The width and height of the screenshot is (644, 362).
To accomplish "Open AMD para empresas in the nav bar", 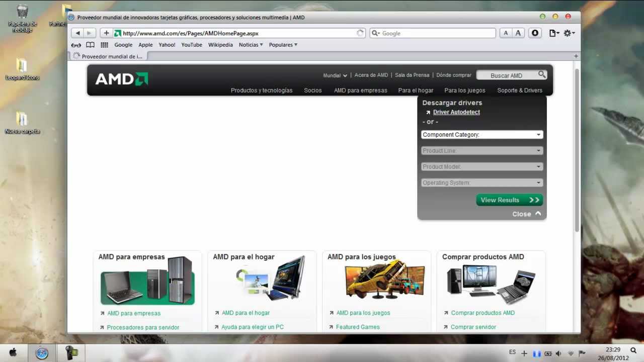I will [x=361, y=90].
